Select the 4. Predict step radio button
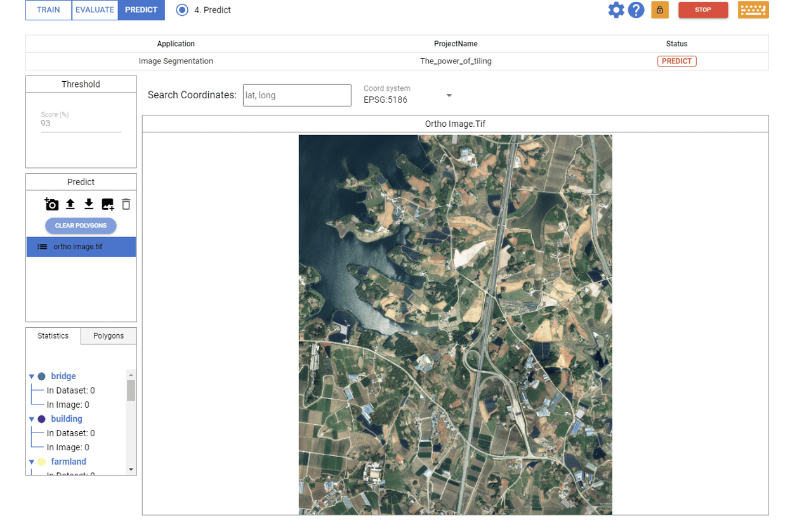797x532 pixels. 181,10
